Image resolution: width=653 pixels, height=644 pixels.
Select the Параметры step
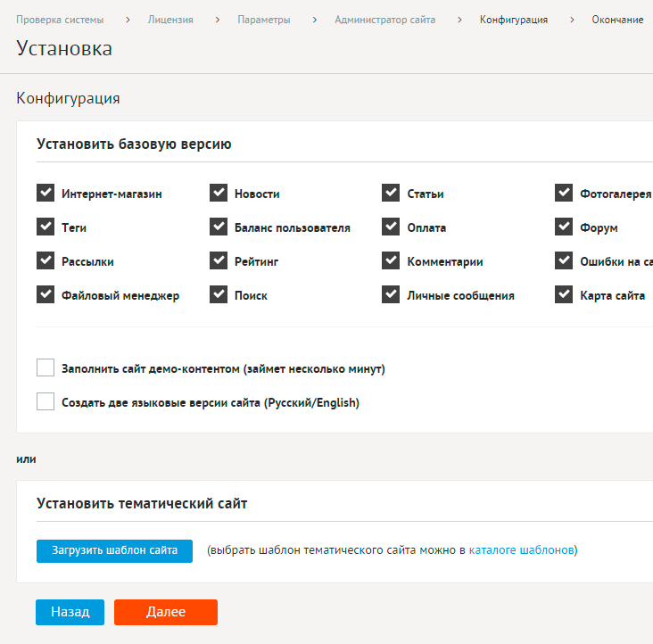pyautogui.click(x=264, y=20)
